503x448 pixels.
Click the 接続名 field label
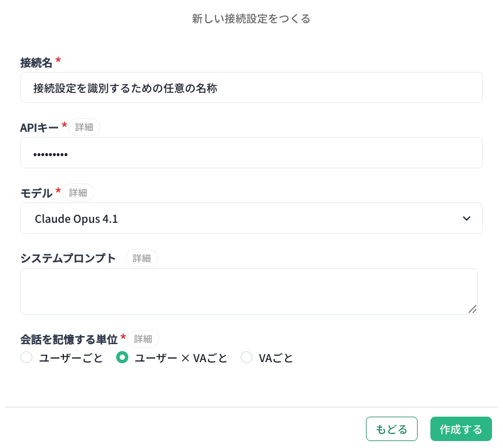pyautogui.click(x=37, y=62)
